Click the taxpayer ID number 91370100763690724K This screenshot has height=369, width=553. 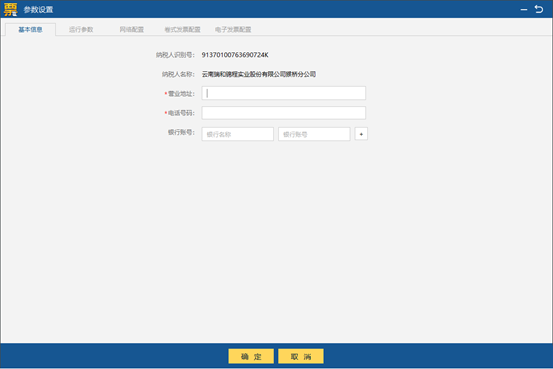[235, 55]
